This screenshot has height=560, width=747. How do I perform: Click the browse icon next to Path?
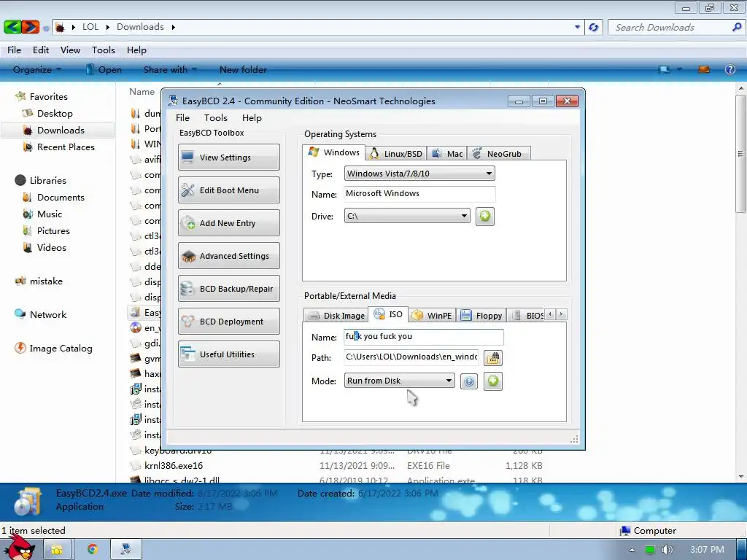click(x=492, y=357)
